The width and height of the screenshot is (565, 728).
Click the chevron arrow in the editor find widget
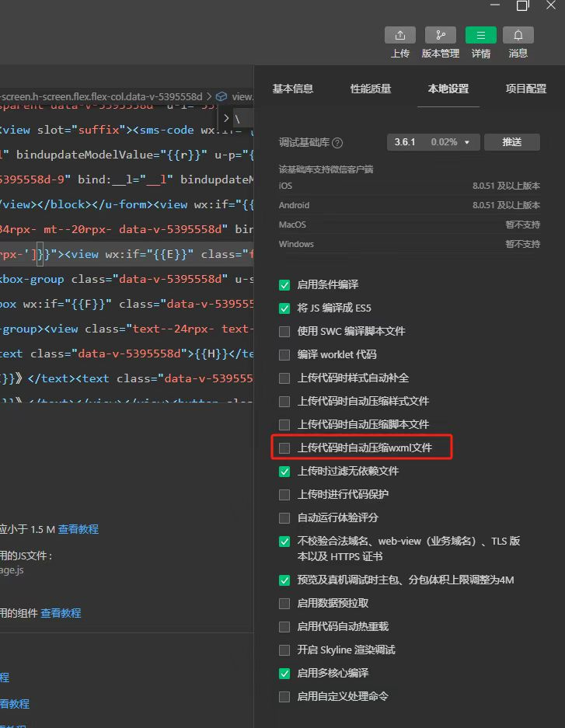(x=226, y=119)
